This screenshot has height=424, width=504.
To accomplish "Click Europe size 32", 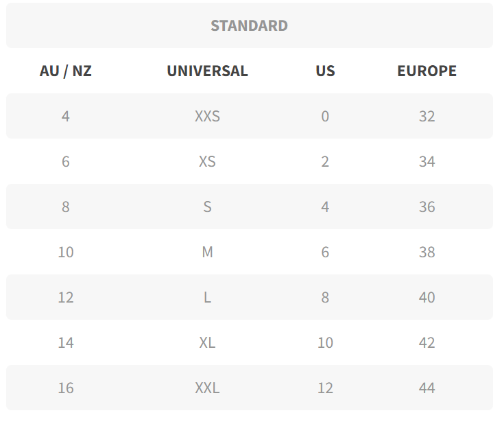I will 427,116.
